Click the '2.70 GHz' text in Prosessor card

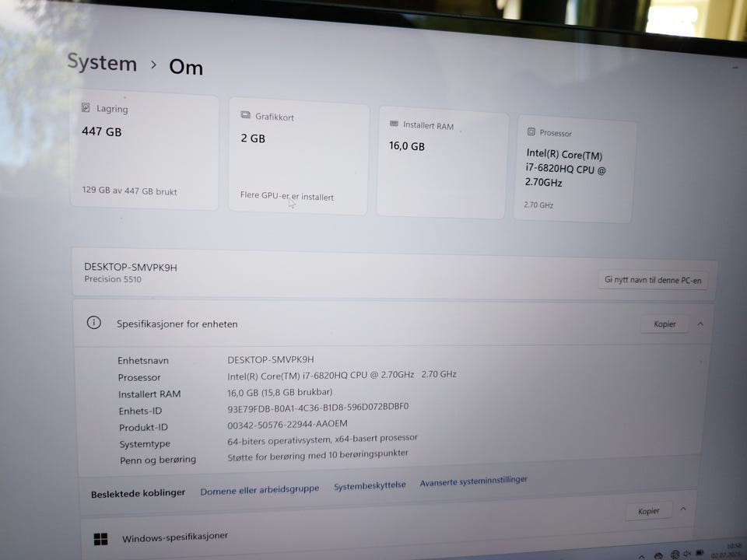pos(538,205)
